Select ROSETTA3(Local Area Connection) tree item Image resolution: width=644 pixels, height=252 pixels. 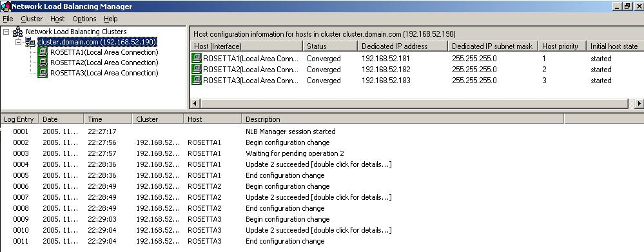pos(104,73)
